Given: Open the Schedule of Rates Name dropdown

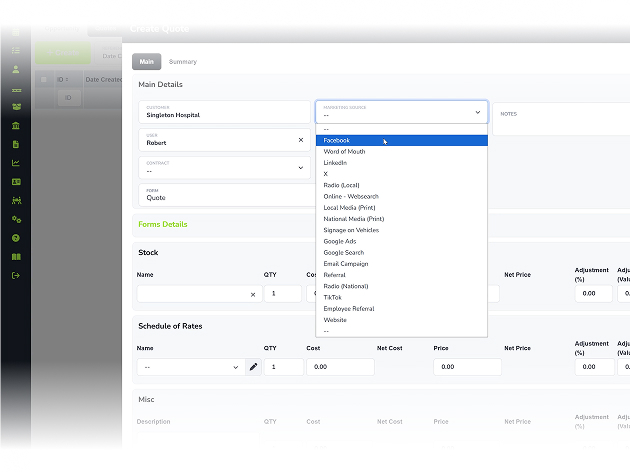Looking at the screenshot, I should (x=191, y=367).
